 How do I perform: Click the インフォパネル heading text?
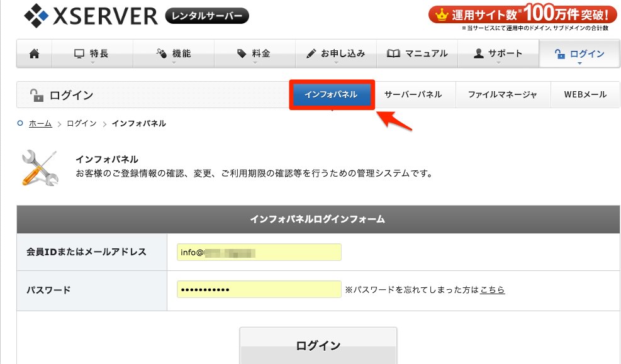107,160
